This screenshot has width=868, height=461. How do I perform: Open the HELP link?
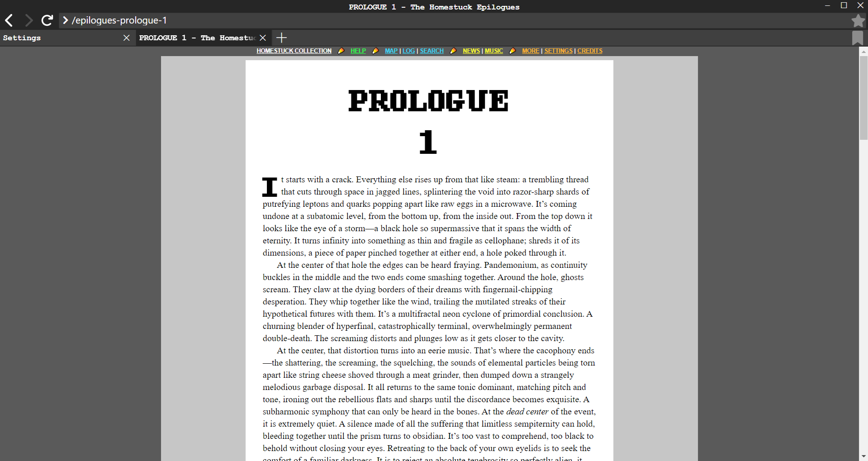click(358, 51)
